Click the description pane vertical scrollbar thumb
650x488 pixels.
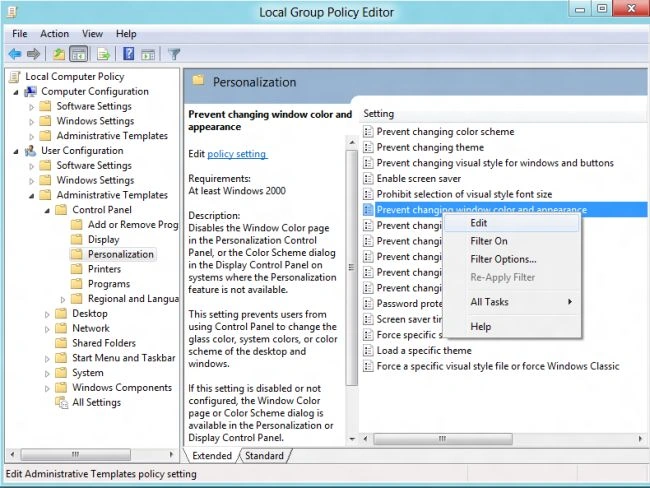352,267
